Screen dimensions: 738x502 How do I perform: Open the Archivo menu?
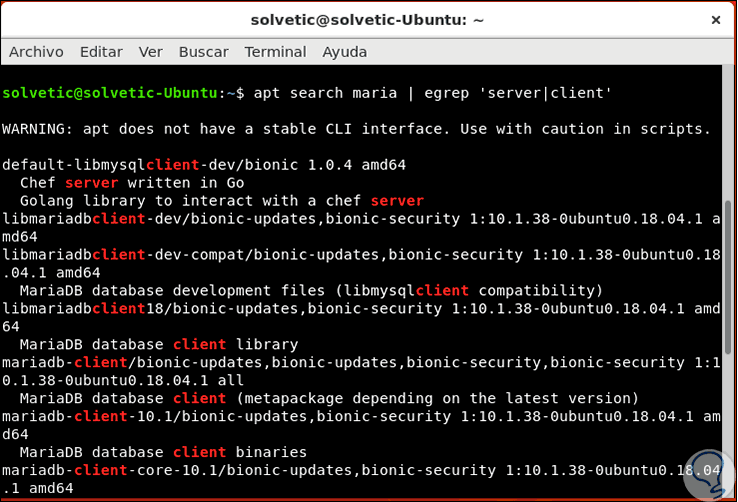[x=36, y=52]
